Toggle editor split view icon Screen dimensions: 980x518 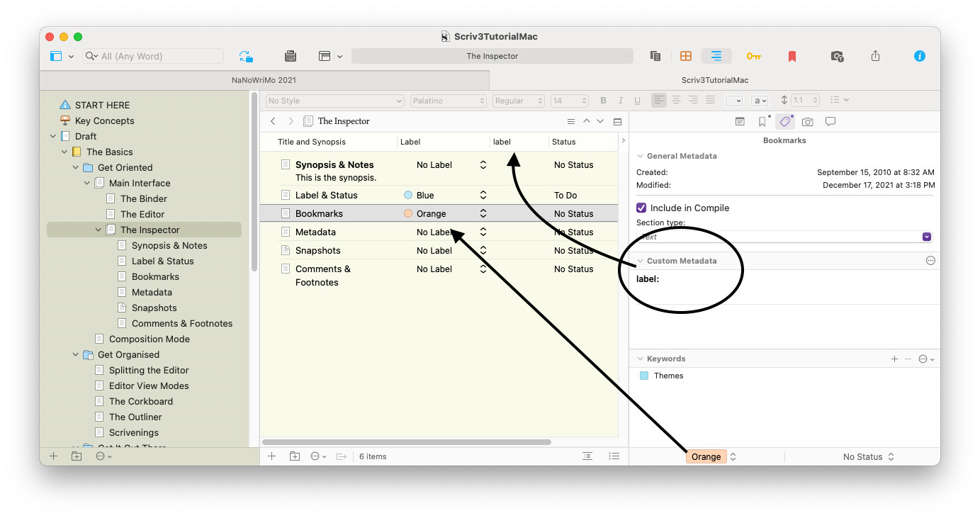pos(617,121)
